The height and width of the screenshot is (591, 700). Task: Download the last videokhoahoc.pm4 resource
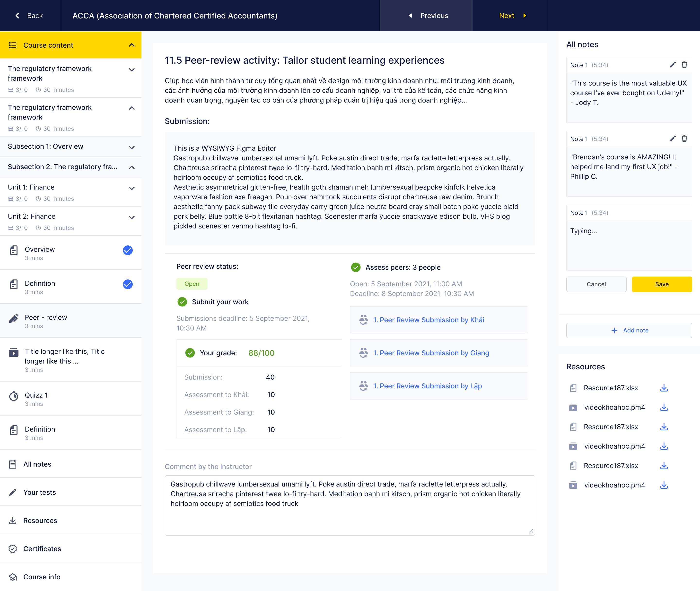664,485
